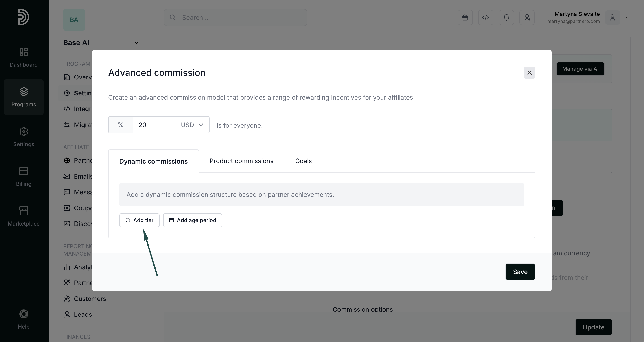Switch to the Goals tab

[303, 161]
